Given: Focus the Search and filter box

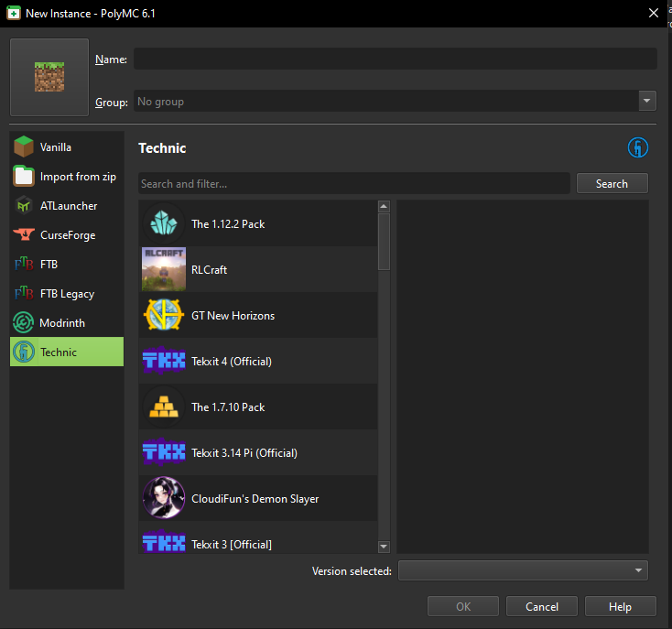Looking at the screenshot, I should click(x=354, y=183).
